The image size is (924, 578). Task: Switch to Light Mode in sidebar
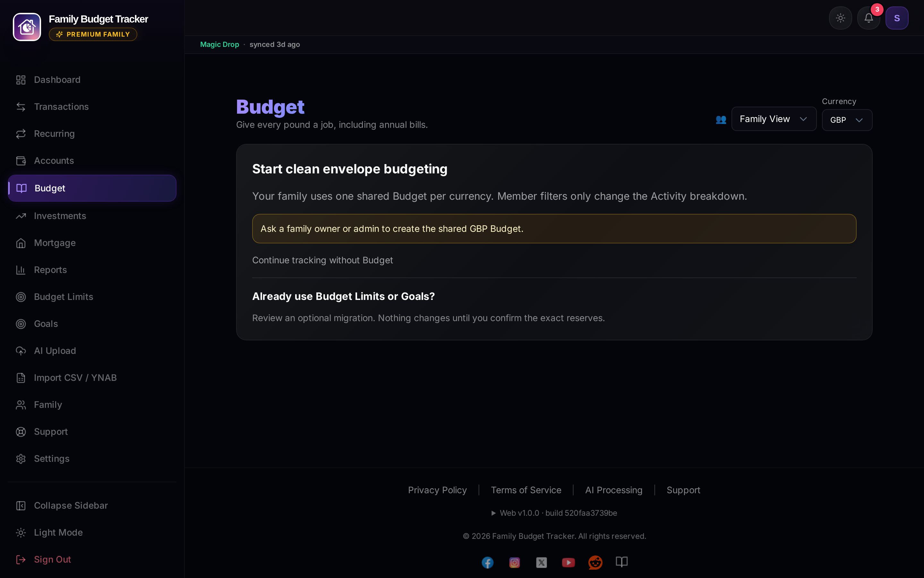(92, 532)
